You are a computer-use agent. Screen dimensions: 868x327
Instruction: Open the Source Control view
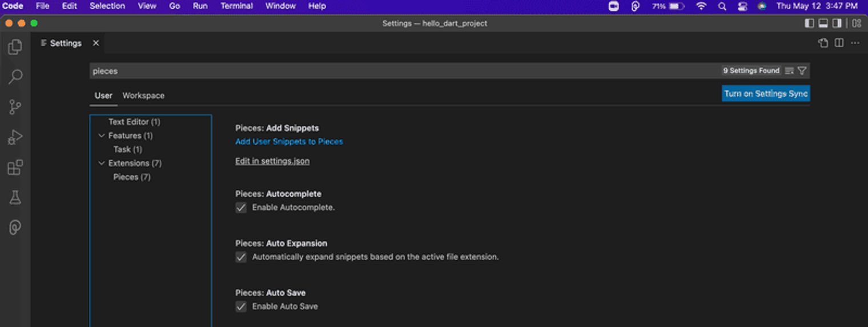15,107
